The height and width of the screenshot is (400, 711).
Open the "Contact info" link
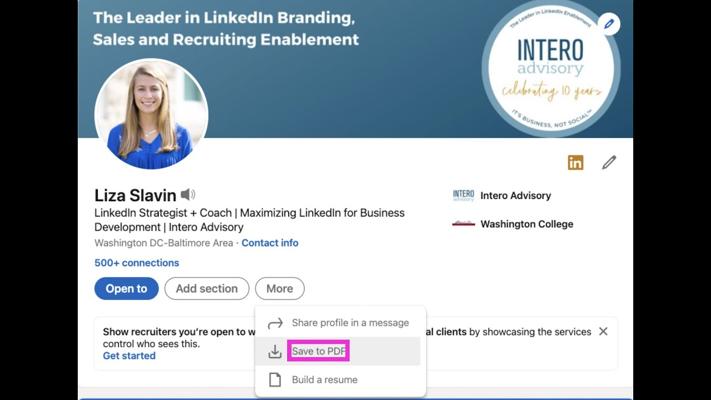[270, 243]
